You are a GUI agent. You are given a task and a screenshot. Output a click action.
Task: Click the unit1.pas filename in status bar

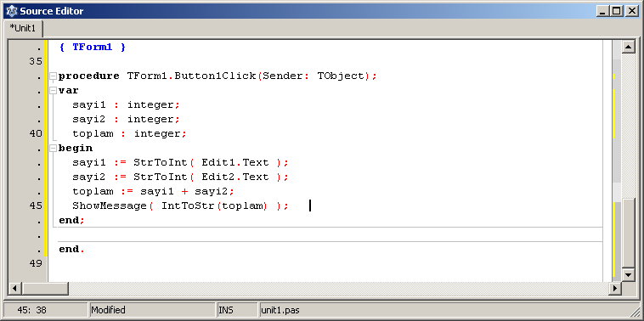click(x=280, y=310)
